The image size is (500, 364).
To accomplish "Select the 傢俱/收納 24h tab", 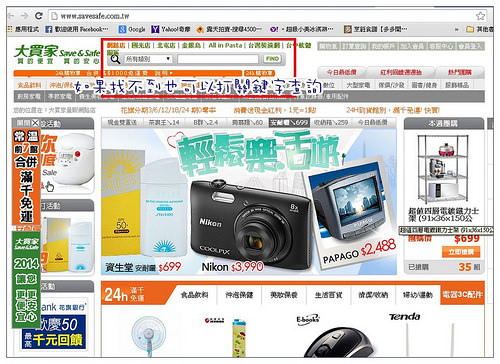I will (x=373, y=295).
